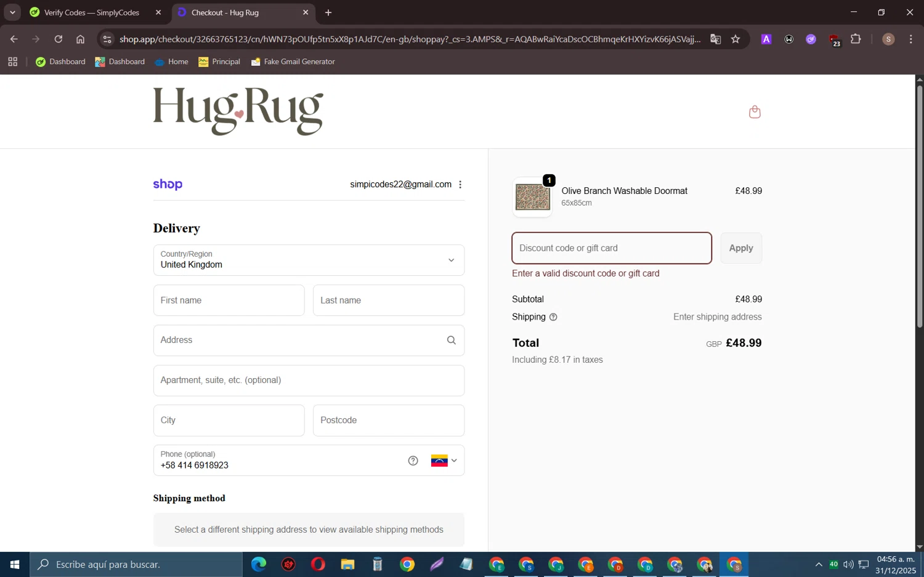Open a new browser tab
Image resolution: width=924 pixels, height=577 pixels.
click(x=328, y=12)
